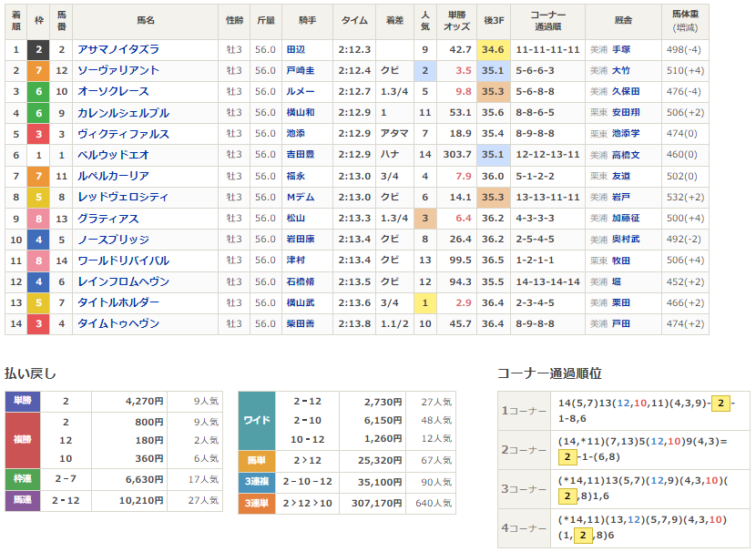The width and height of the screenshot is (756, 552).
Task: Click the 単勝 payout label
Action: pos(23,401)
